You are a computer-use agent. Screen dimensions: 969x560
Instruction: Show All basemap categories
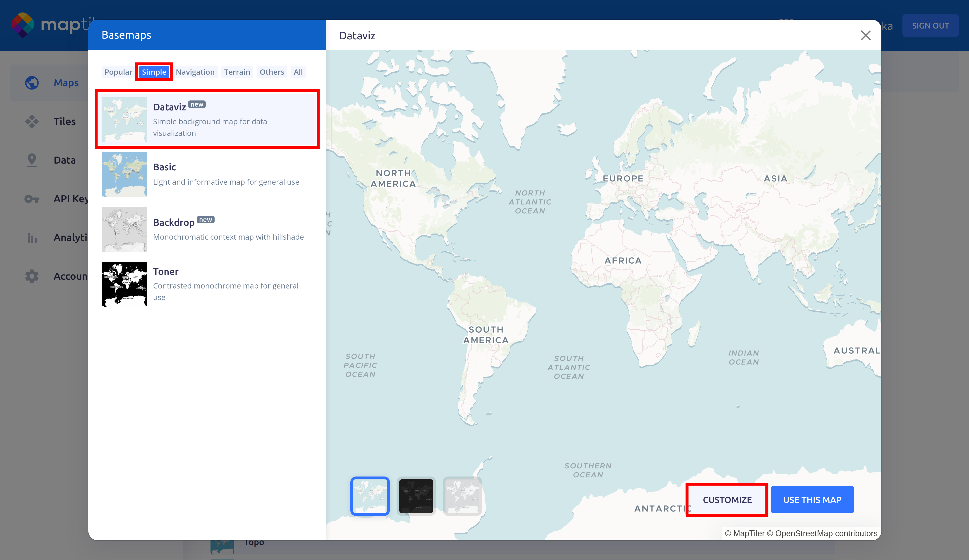[298, 72]
